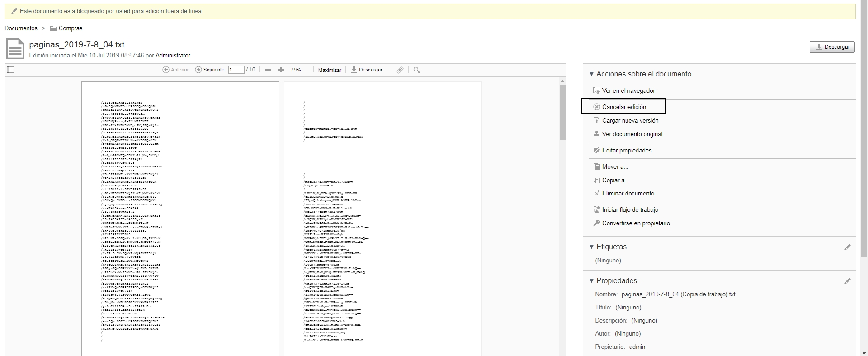Select Ver documento original
Image resolution: width=868 pixels, height=356 pixels.
632,134
